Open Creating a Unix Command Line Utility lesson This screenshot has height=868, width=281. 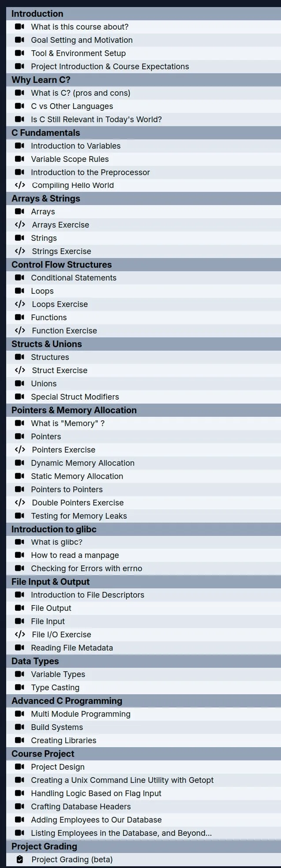point(143,780)
